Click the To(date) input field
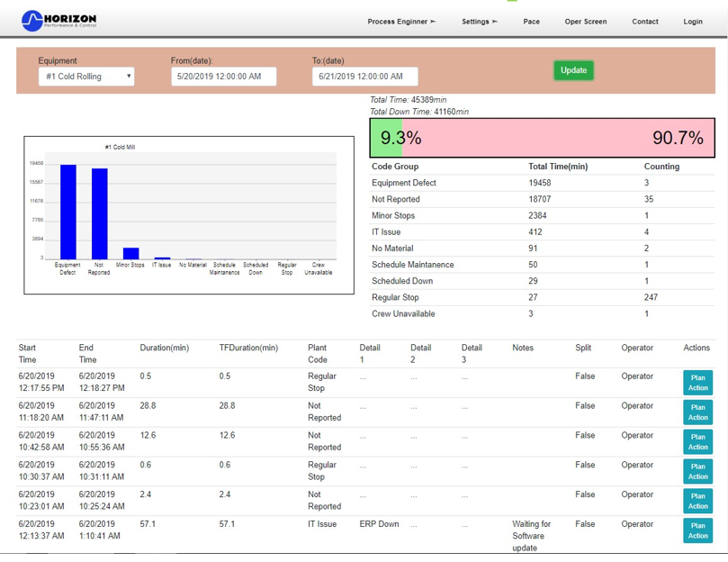 [x=365, y=77]
